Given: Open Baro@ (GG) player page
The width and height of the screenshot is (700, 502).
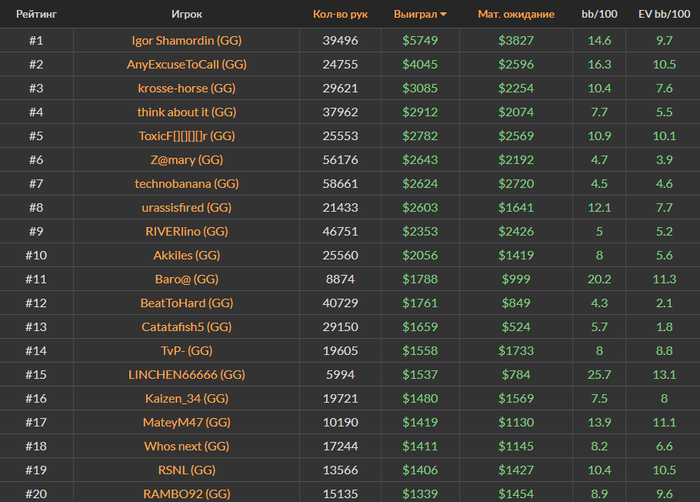Looking at the screenshot, I should [x=187, y=279].
